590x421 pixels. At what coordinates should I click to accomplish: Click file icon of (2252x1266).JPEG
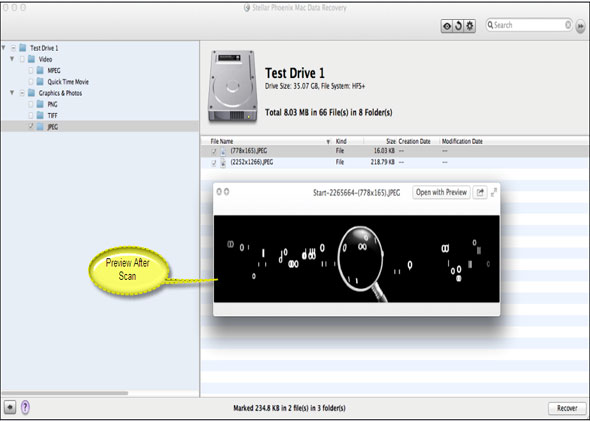pyautogui.click(x=223, y=163)
